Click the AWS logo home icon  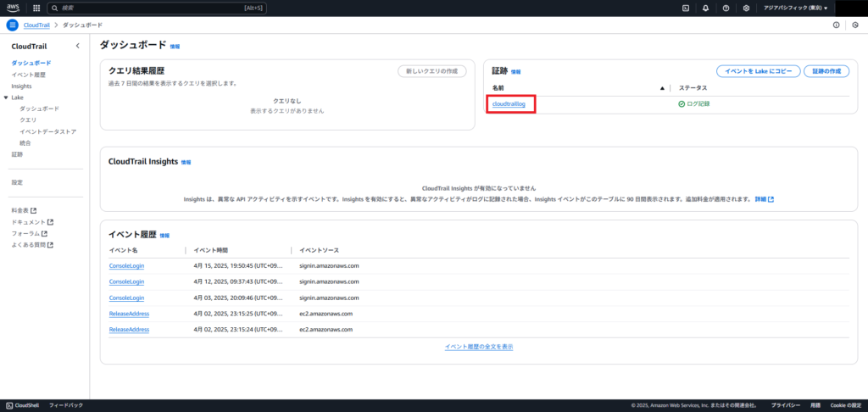[x=14, y=8]
